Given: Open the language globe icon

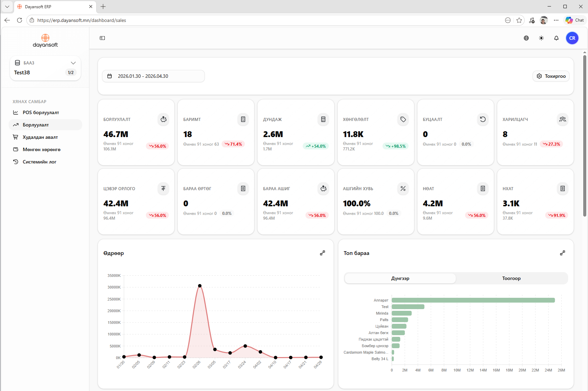Looking at the screenshot, I should pos(526,38).
